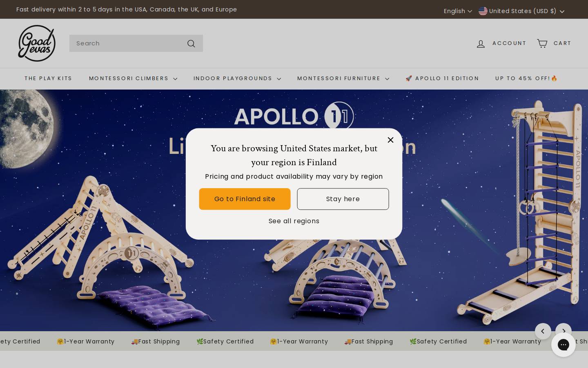This screenshot has height=368, width=588.
Task: Open Apollo 11 Edition menu item
Action: click(442, 79)
